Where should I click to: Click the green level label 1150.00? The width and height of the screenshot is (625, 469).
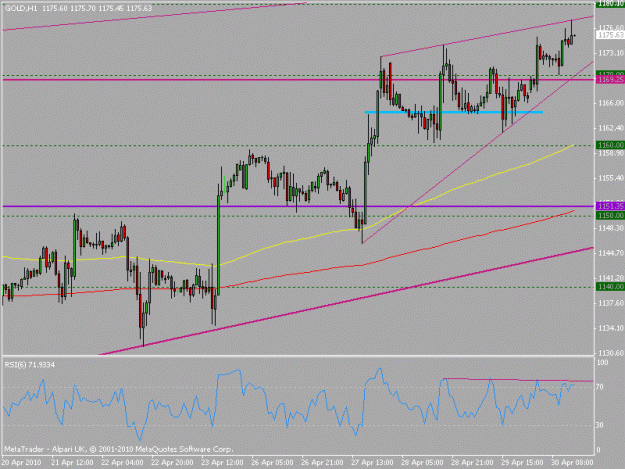(610, 216)
